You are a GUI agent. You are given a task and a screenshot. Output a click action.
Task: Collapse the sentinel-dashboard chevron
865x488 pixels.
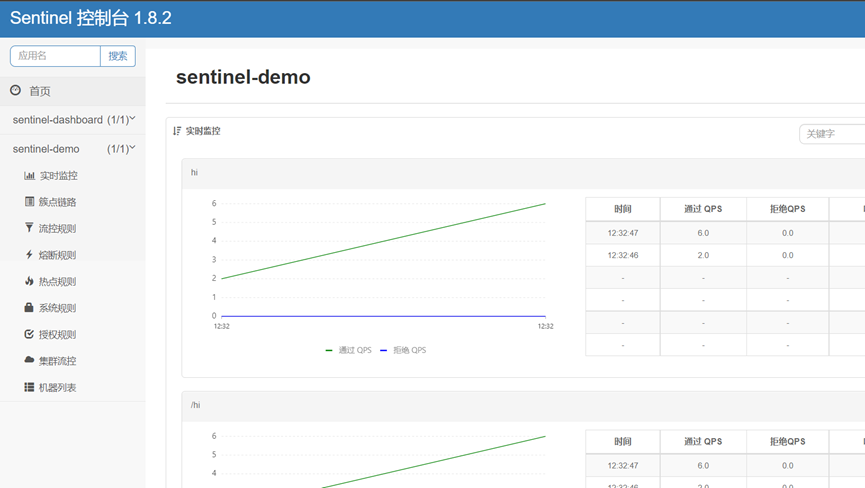(x=132, y=118)
